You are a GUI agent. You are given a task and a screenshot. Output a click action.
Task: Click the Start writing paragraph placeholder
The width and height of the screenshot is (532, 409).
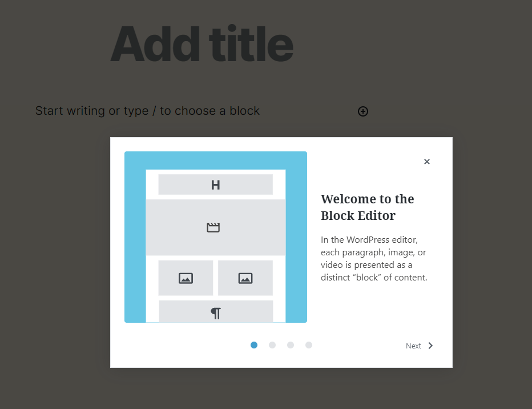point(147,111)
